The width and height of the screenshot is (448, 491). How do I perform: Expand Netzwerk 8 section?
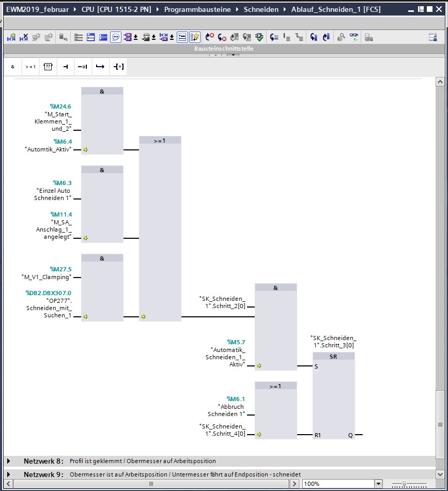[9, 461]
